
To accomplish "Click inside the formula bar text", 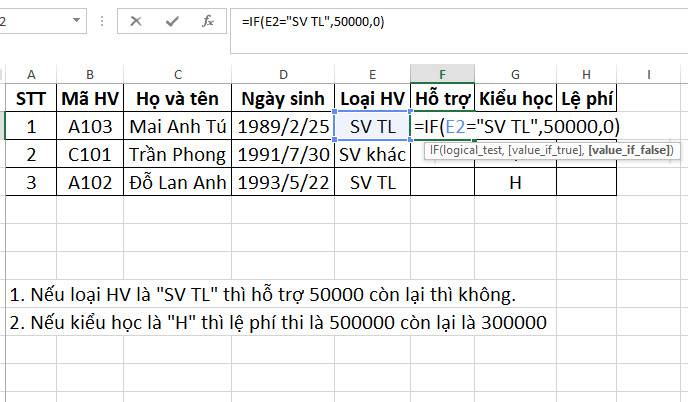I will click(313, 22).
